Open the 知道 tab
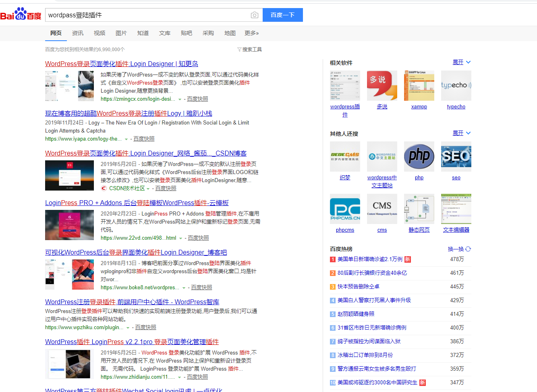The image size is (537, 392). pos(143,33)
